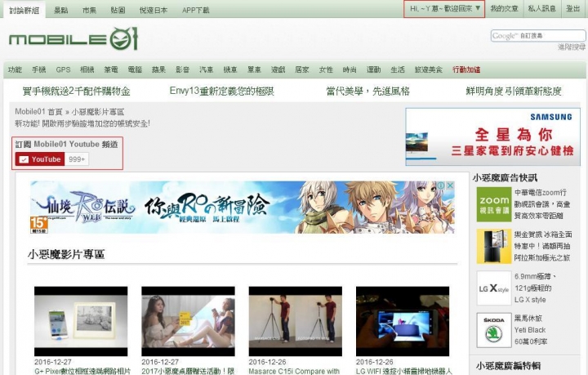Open the user dropdown 'Hi, ~Y蔥~ 歡迎回來'
This screenshot has width=588, height=375.
click(x=444, y=9)
